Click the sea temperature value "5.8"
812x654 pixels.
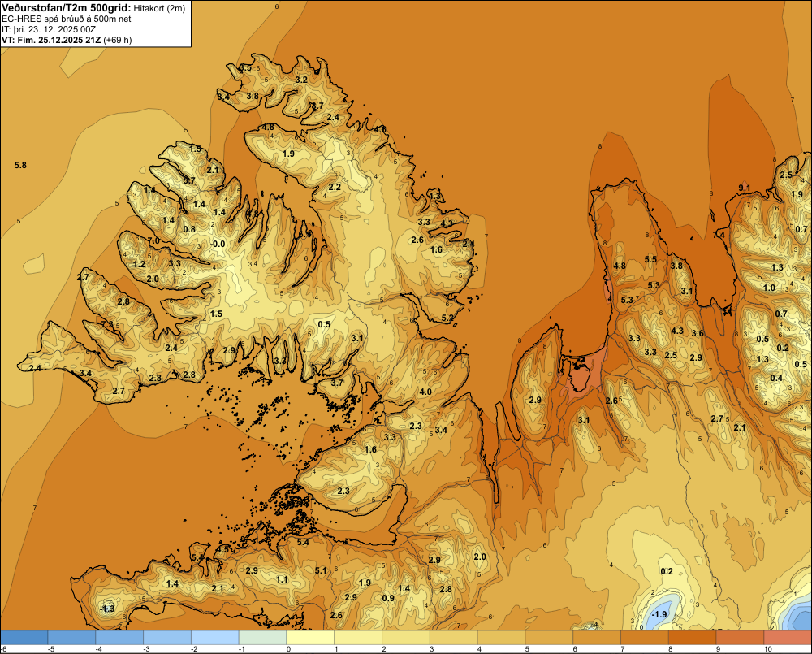click(20, 165)
